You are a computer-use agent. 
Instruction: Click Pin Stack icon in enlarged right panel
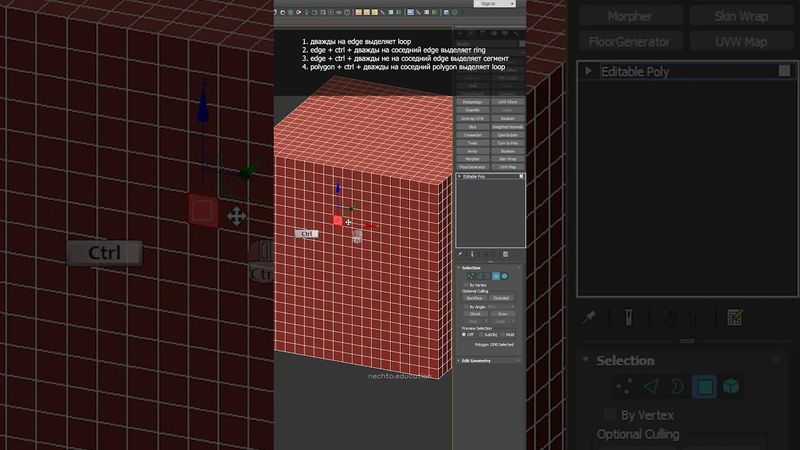(x=590, y=317)
